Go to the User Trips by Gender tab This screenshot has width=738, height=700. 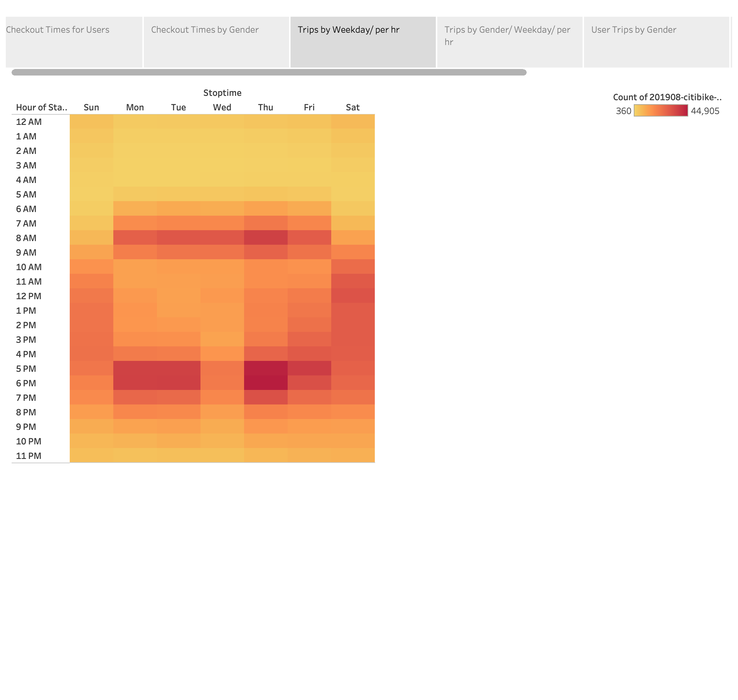coord(656,42)
